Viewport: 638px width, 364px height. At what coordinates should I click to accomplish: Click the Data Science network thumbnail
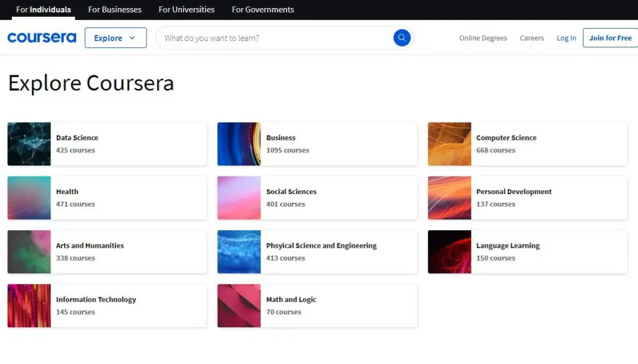tap(29, 144)
